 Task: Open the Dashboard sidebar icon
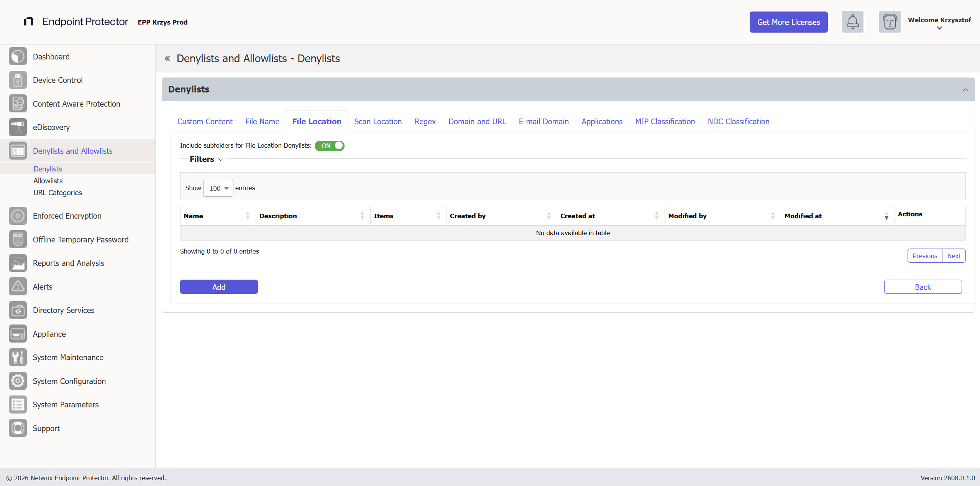(x=18, y=57)
